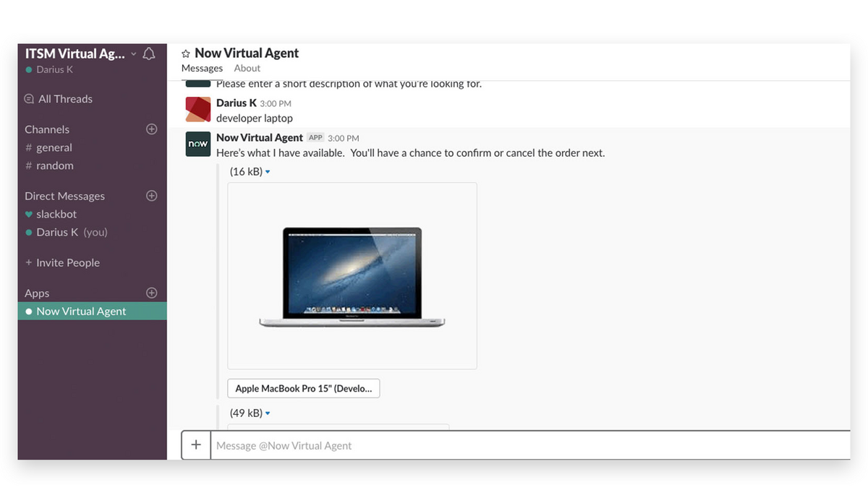The height and width of the screenshot is (503, 868).
Task: Click Darius K's profile avatar in messages
Action: [x=198, y=109]
